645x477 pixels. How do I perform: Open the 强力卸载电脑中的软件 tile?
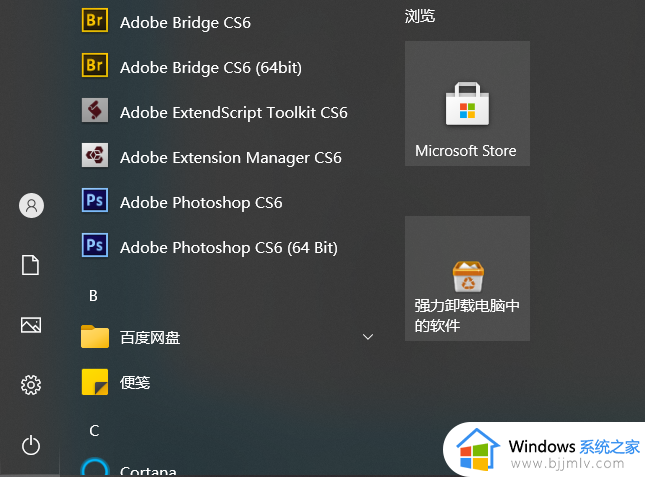click(x=467, y=278)
